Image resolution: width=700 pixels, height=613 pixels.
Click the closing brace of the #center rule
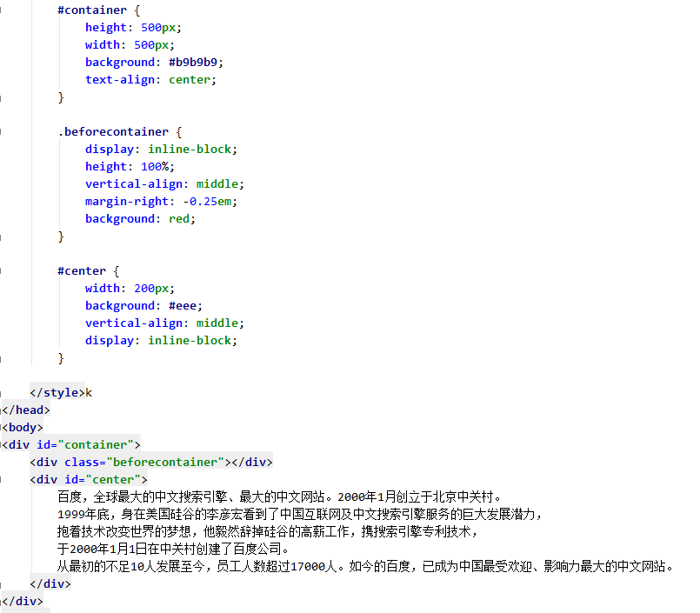tap(61, 358)
